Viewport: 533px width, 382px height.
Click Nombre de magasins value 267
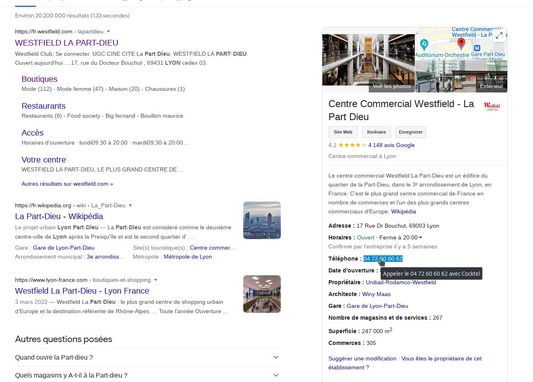click(437, 318)
